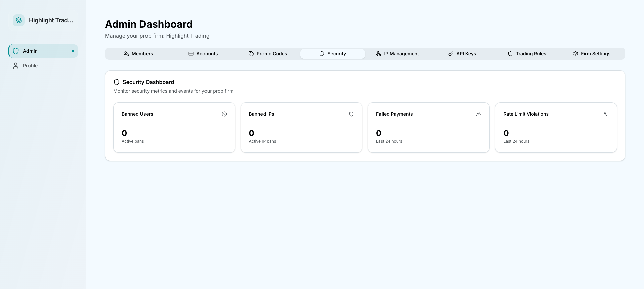Image resolution: width=644 pixels, height=289 pixels.
Task: Select the Security tab
Action: tap(333, 54)
